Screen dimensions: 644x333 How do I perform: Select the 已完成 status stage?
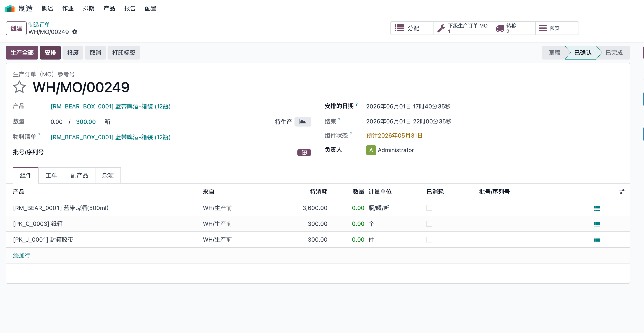click(614, 53)
